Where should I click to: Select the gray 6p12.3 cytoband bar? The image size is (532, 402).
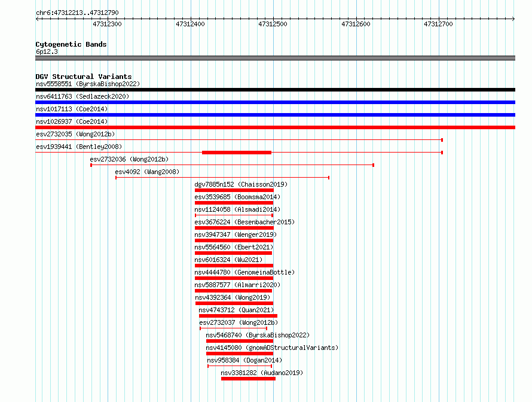coord(275,58)
